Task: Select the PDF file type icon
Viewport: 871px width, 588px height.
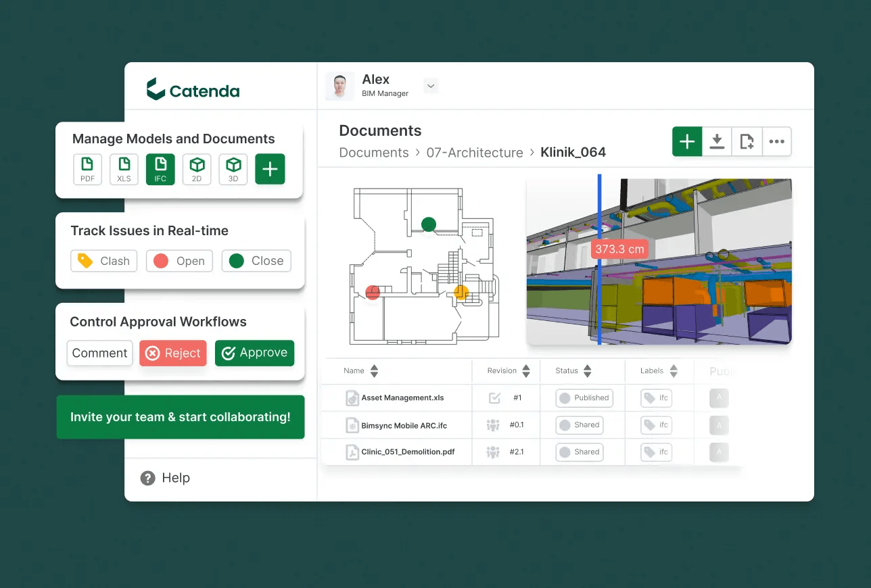Action: click(87, 169)
